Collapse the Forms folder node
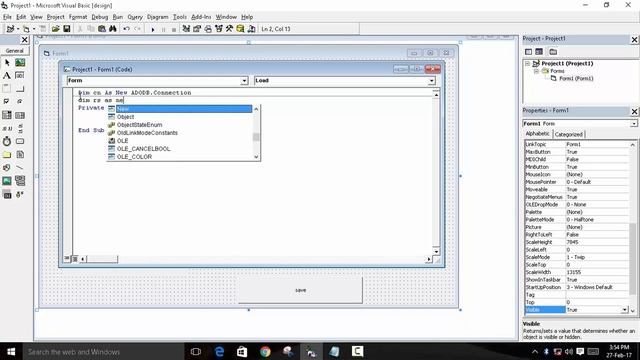Viewport: 640px width, 360px height. (536, 71)
